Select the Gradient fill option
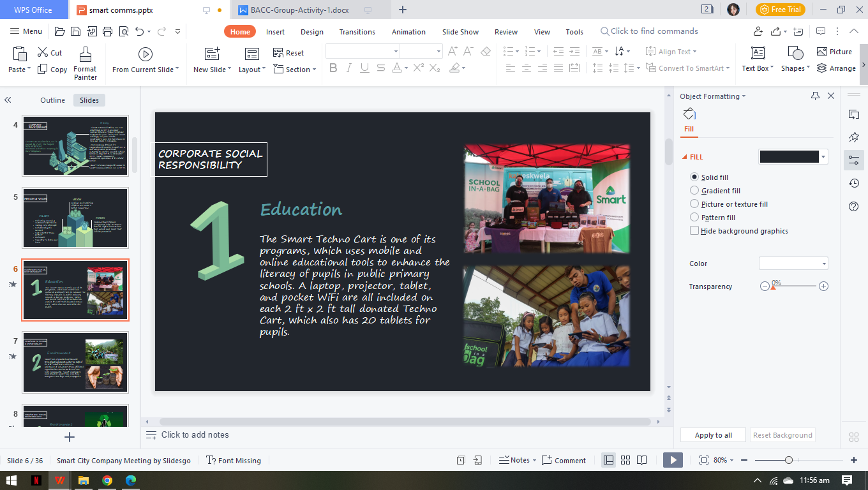This screenshot has height=490, width=868. (x=694, y=190)
